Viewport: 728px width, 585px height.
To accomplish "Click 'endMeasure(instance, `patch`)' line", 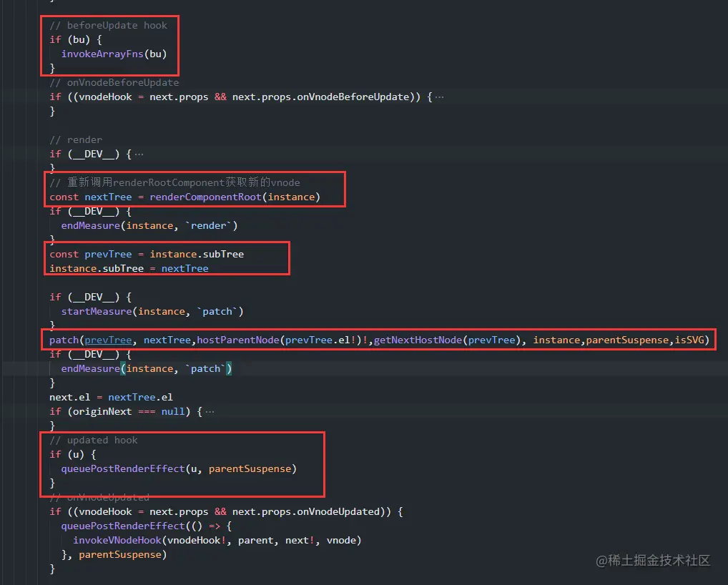I will click(x=147, y=368).
